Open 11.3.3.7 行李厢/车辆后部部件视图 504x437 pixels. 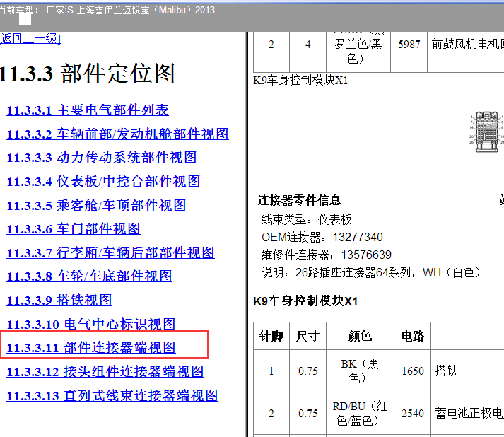click(110, 252)
